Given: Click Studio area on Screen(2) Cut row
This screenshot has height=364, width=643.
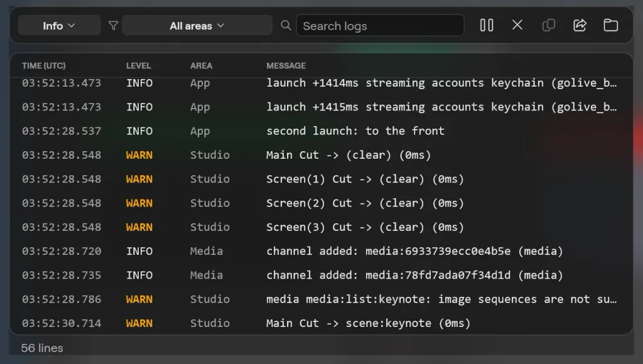Looking at the screenshot, I should coord(210,203).
